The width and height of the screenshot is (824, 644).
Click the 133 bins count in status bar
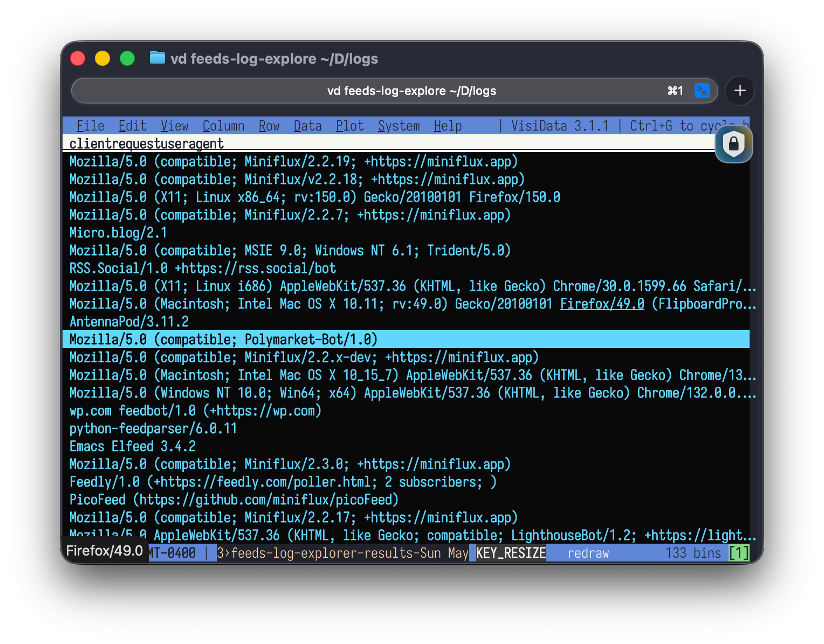point(693,553)
